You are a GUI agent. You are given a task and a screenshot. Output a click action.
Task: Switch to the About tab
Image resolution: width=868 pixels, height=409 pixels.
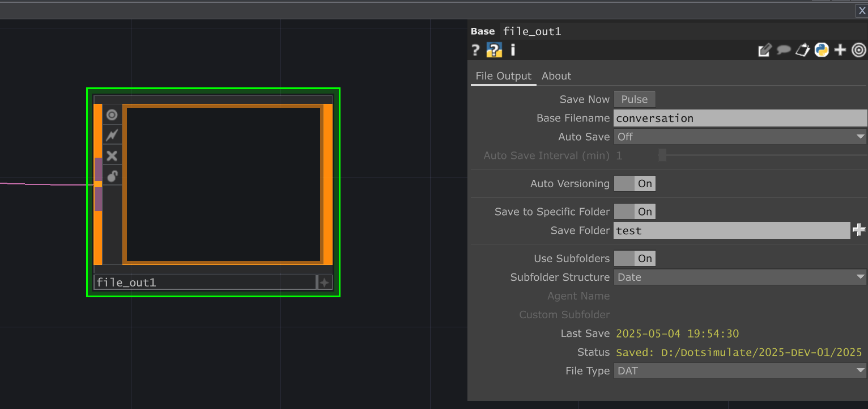pyautogui.click(x=556, y=75)
